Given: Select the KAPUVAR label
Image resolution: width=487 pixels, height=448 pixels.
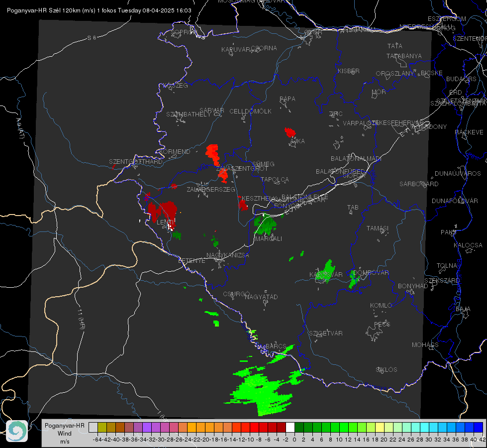Looking at the screenshot, I should 236,50.
